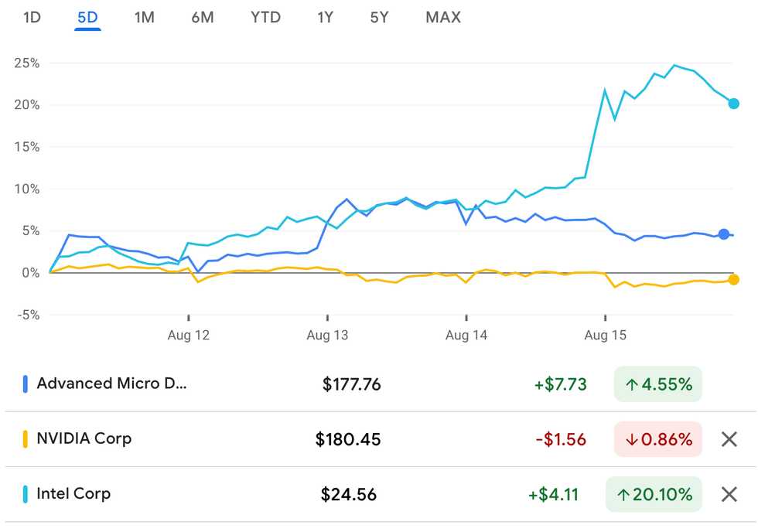Screen dimensions: 758x532
Task: Select the YTD range tab
Action: point(265,17)
